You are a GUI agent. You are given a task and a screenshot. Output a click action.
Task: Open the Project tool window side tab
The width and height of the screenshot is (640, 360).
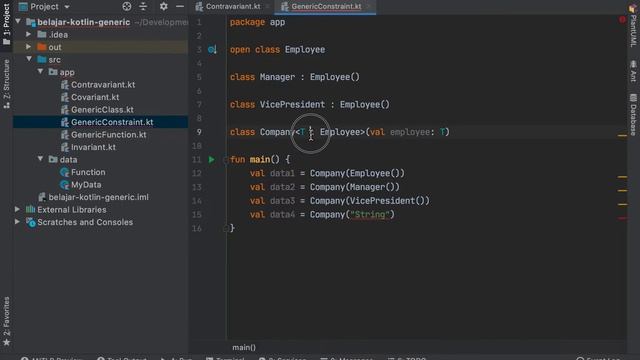pos(6,24)
